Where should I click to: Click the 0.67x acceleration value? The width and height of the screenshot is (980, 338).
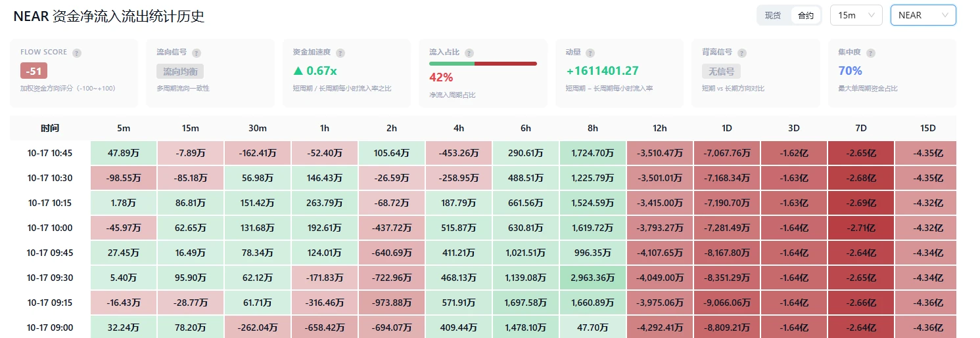[x=315, y=71]
